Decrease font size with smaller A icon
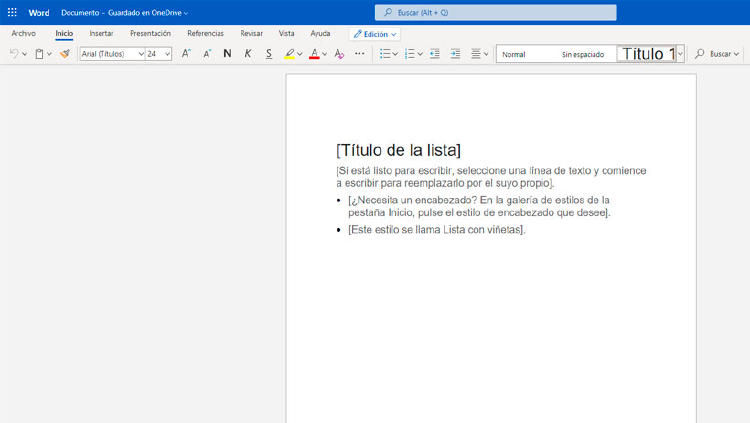This screenshot has width=750, height=423. (207, 54)
